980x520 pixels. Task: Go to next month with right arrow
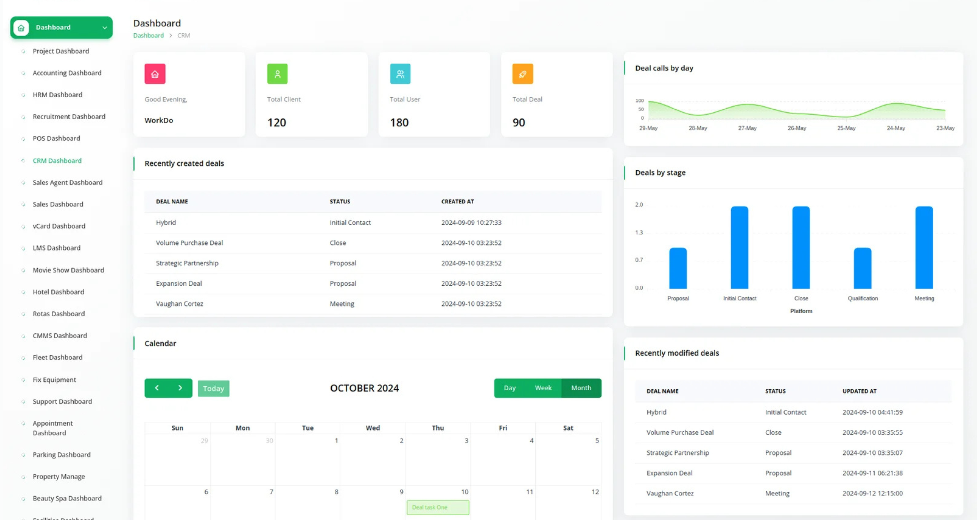tap(180, 388)
